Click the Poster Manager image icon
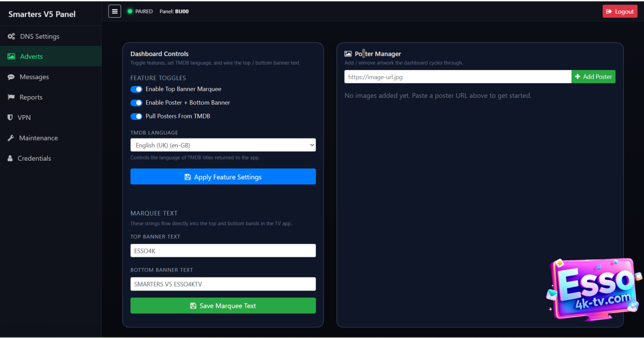Image resolution: width=644 pixels, height=338 pixels. pyautogui.click(x=348, y=54)
